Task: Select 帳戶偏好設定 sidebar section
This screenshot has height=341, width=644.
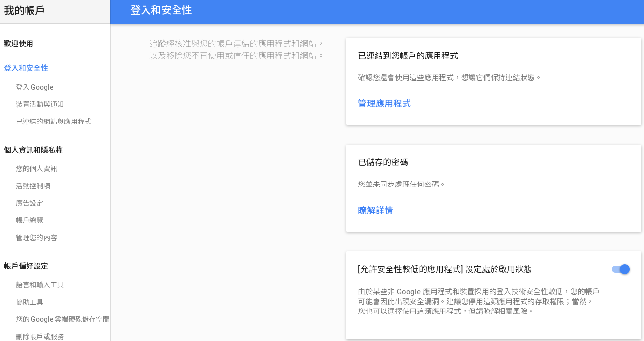Action: click(x=26, y=266)
